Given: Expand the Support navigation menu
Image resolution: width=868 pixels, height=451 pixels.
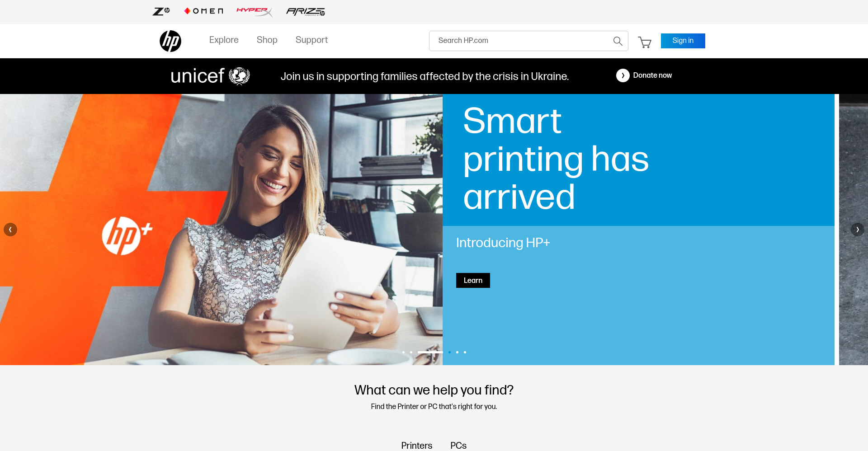Looking at the screenshot, I should tap(311, 40).
